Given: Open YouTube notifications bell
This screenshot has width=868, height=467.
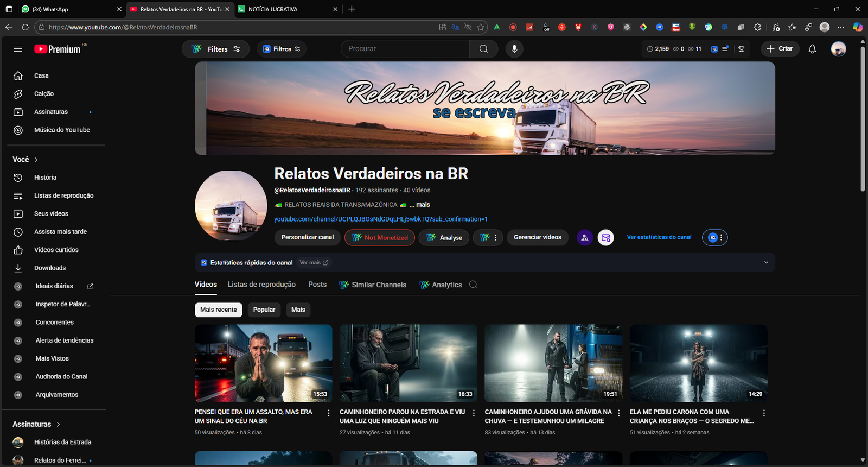Looking at the screenshot, I should (812, 49).
